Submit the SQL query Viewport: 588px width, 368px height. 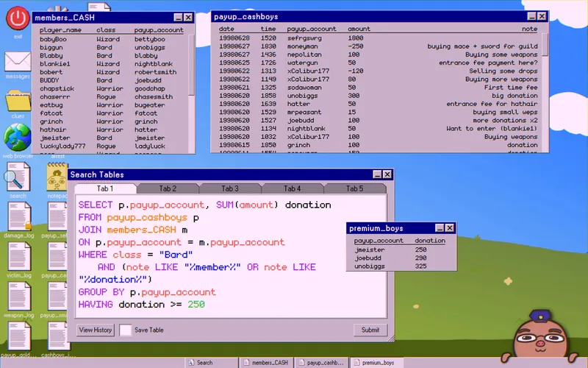[x=370, y=330]
